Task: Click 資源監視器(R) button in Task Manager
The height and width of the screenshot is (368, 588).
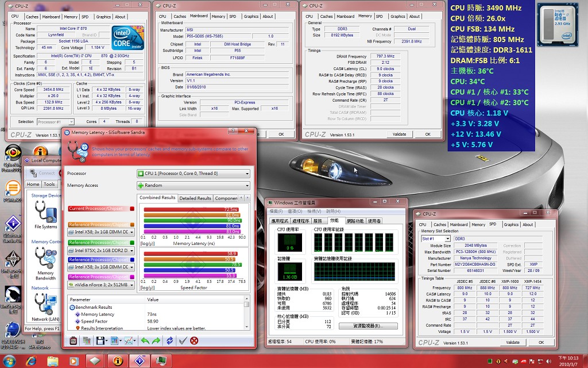Action: (x=368, y=326)
